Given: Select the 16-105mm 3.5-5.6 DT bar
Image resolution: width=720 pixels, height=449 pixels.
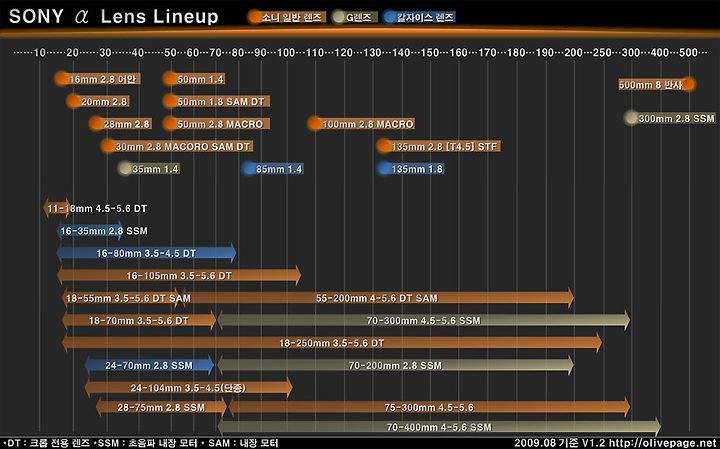Looking at the screenshot, I should pyautogui.click(x=179, y=276).
